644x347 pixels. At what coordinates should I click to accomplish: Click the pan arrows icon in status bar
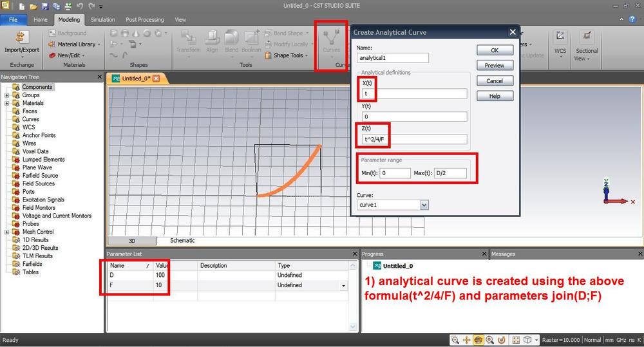click(x=466, y=340)
